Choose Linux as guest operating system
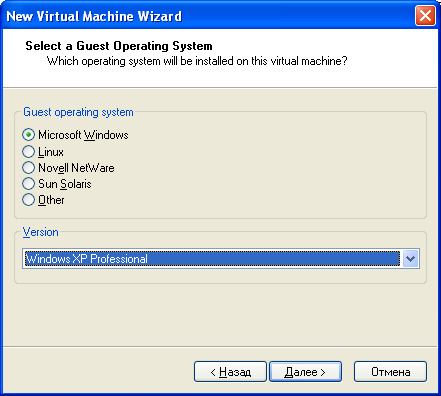This screenshot has width=441, height=396. (x=29, y=152)
